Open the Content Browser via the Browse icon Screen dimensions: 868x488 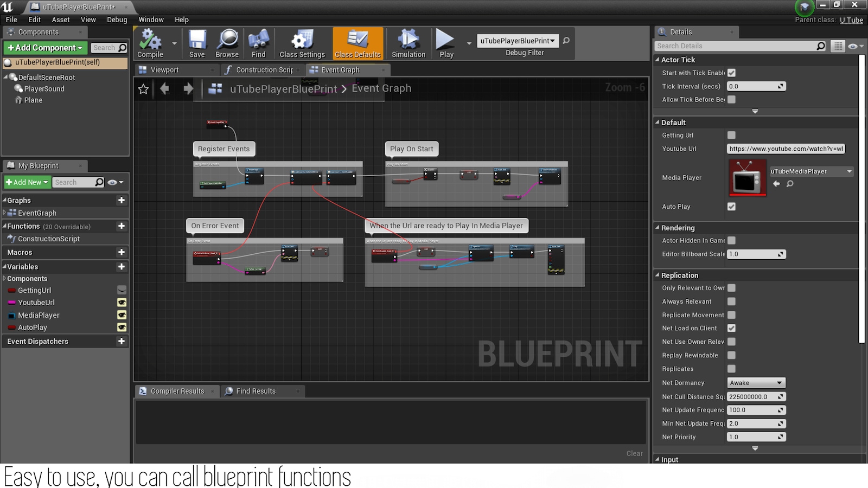coord(227,41)
